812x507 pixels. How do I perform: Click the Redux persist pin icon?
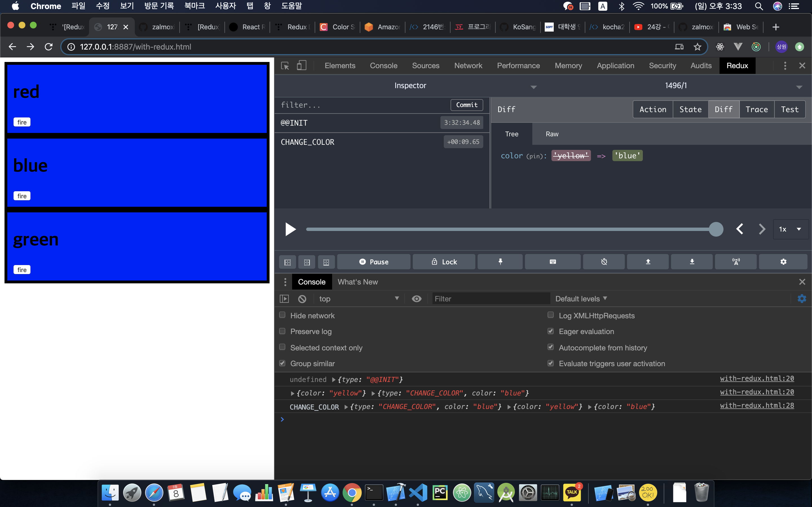(x=500, y=262)
